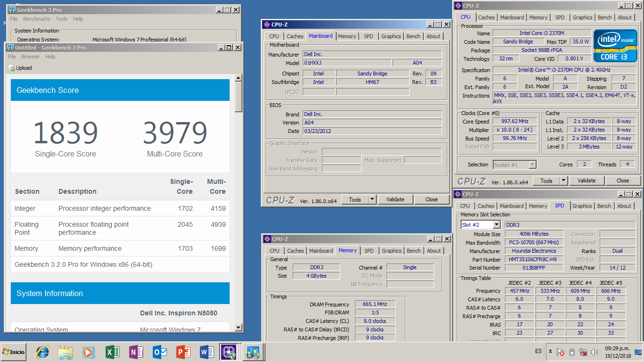Click the Inicio start button
Screen dimensions: 644x362
click(14, 352)
